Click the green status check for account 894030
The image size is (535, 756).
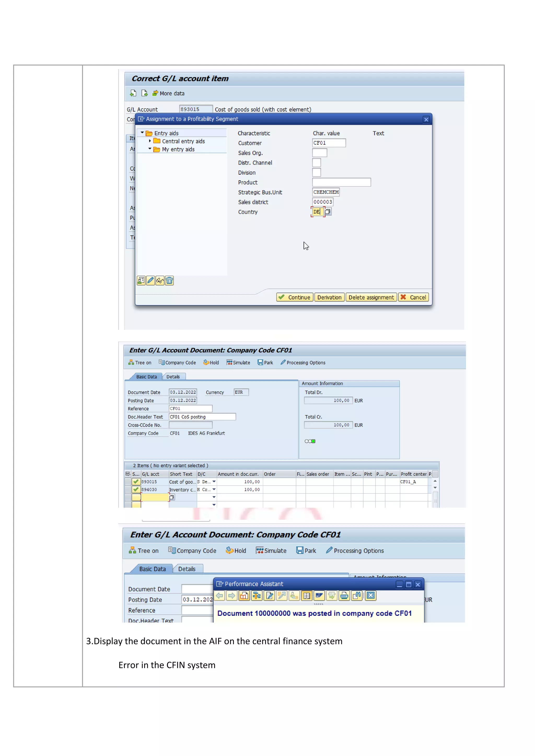[x=136, y=490]
